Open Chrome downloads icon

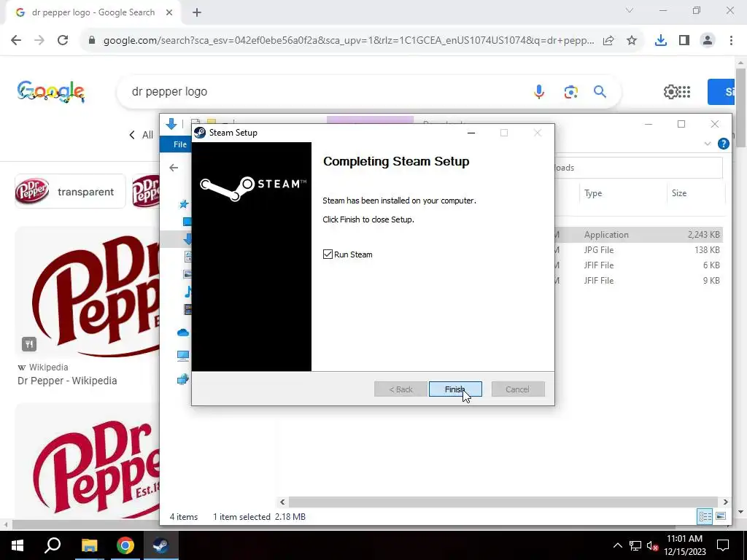pos(661,41)
